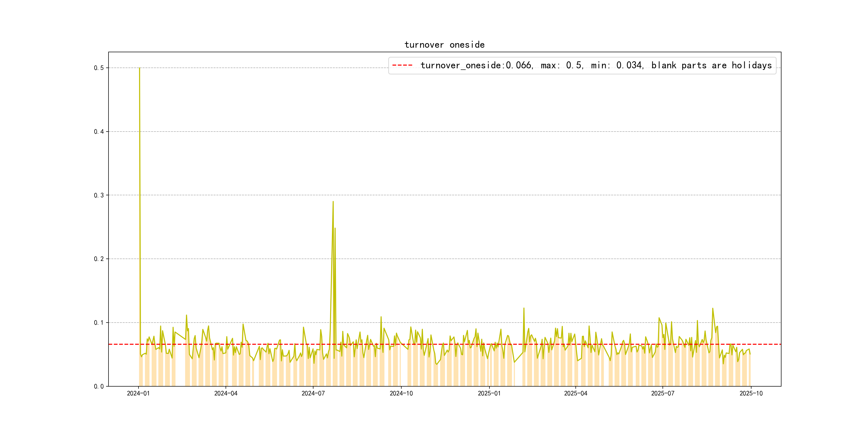
Task: Click the 0.4 y-axis tick label
Action: pyautogui.click(x=99, y=132)
